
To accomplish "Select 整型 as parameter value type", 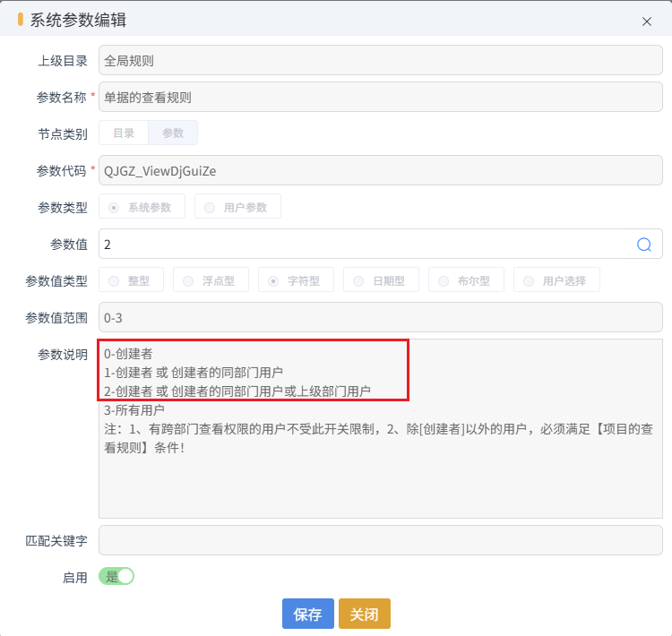I will point(131,281).
